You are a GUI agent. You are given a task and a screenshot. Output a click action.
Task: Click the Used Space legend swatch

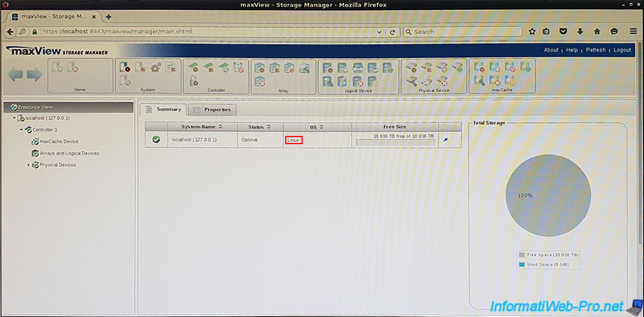(x=522, y=264)
